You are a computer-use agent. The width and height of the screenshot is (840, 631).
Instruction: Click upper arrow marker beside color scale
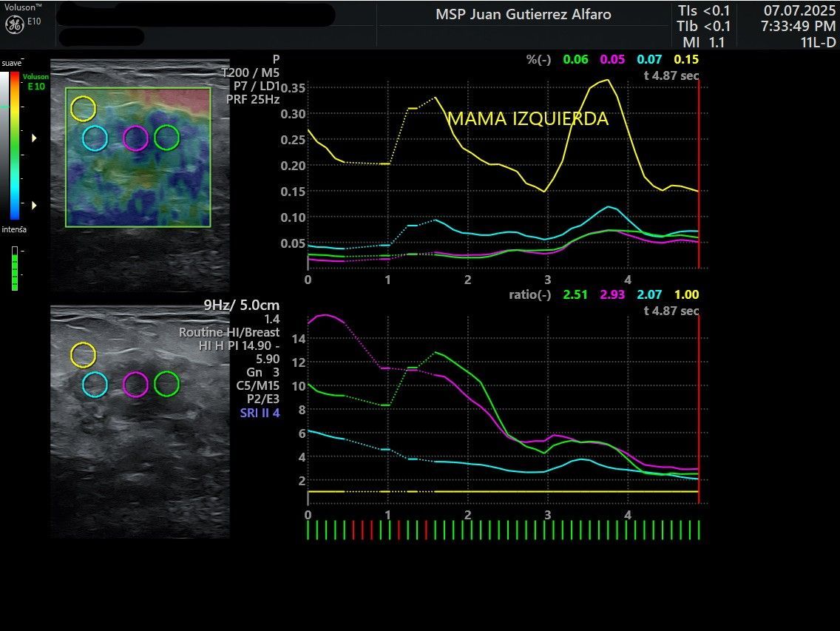tap(34, 138)
